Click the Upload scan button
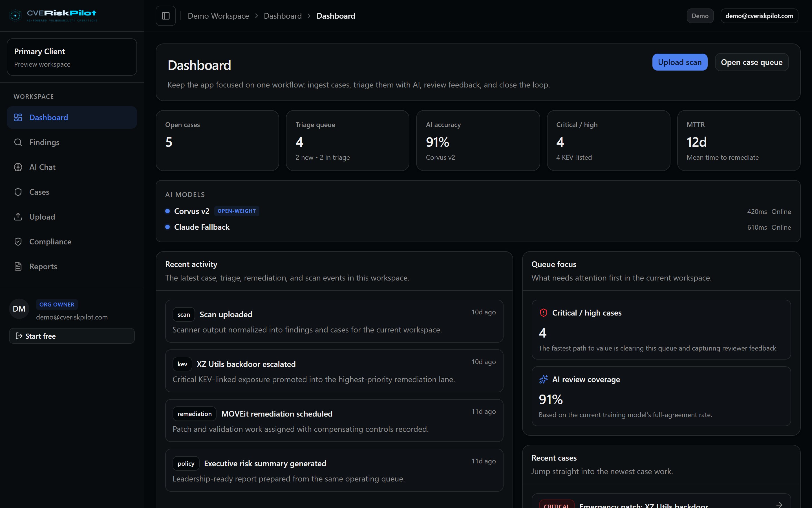The width and height of the screenshot is (812, 508). [679, 62]
